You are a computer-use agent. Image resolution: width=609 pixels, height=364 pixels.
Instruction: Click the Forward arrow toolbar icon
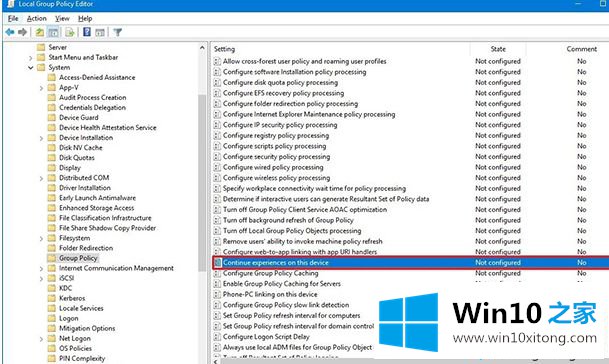point(22,32)
